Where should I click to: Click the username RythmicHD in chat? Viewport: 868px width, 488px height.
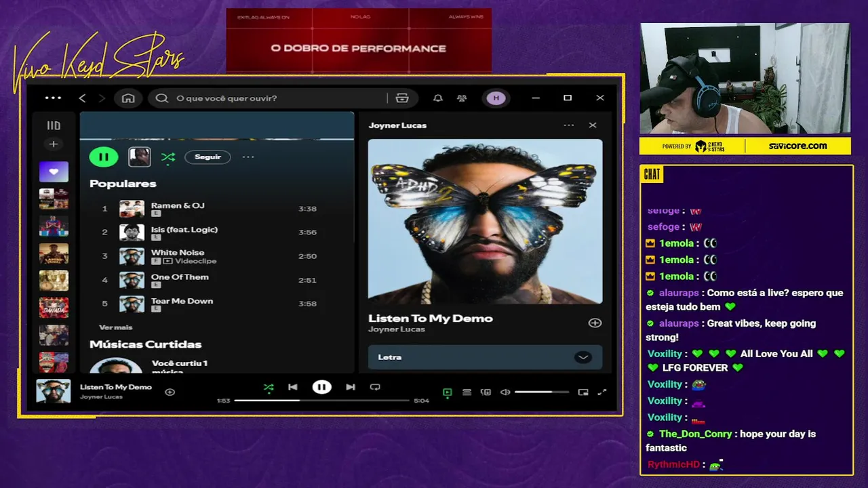[673, 464]
